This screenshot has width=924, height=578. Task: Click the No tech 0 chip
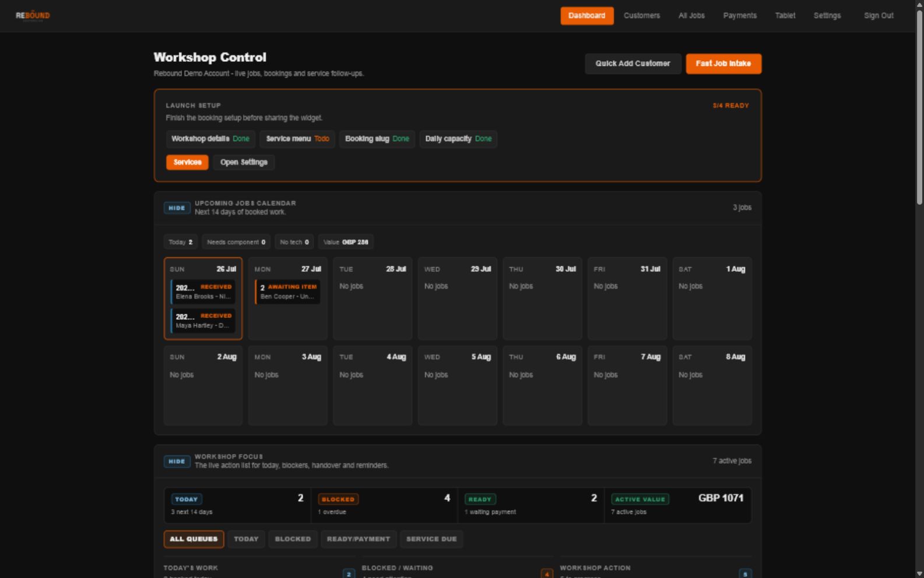(x=294, y=242)
